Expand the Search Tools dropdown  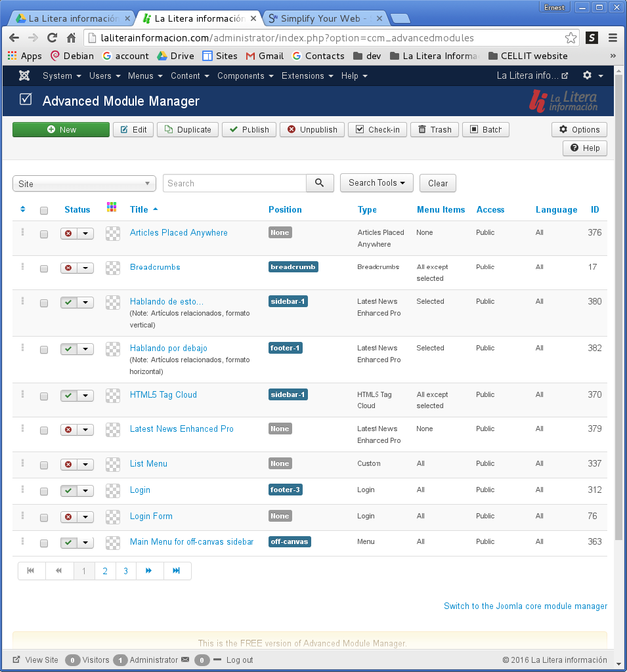[376, 183]
